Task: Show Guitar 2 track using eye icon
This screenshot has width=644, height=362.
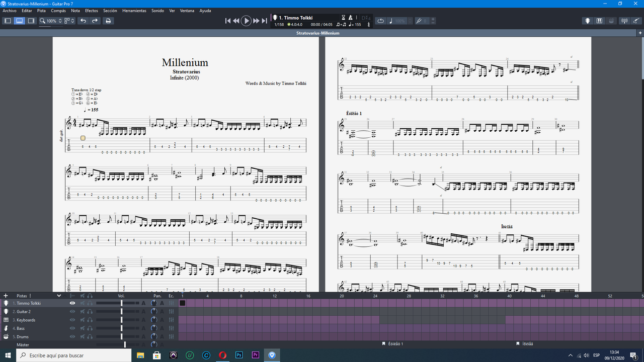Action: [x=72, y=312]
